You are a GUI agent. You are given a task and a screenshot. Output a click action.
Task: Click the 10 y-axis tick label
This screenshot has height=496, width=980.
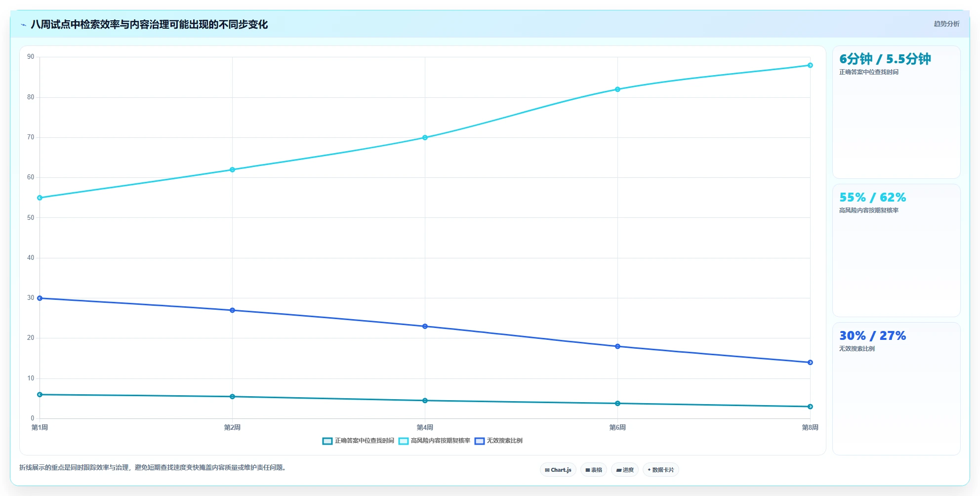click(31, 378)
